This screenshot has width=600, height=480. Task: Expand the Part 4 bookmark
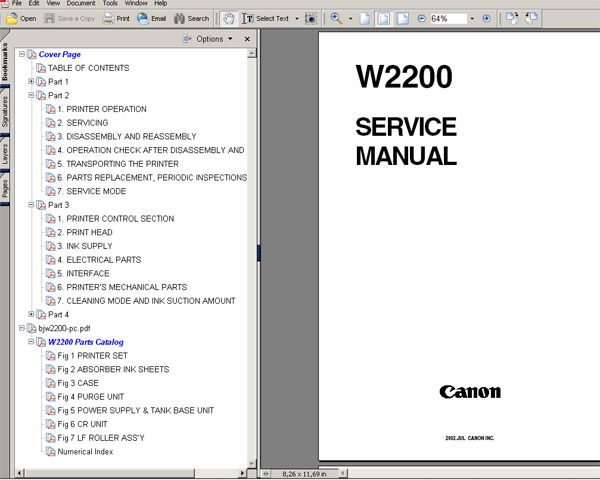(31, 314)
